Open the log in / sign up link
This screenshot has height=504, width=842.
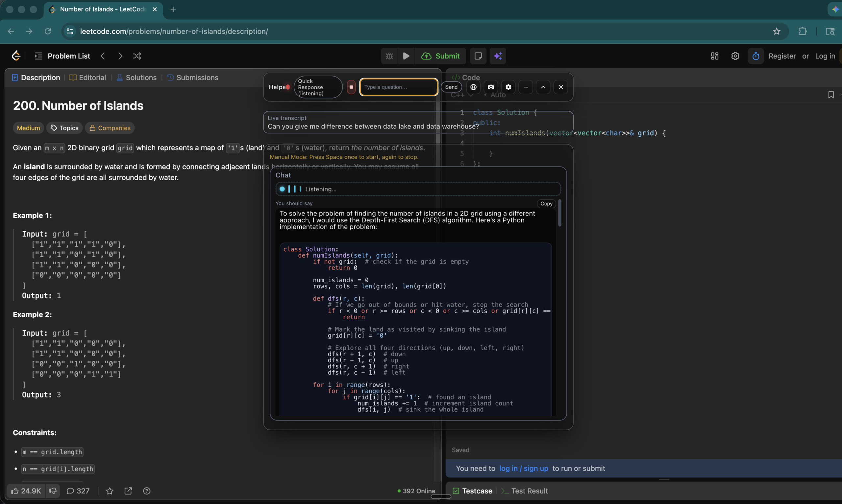tap(524, 468)
